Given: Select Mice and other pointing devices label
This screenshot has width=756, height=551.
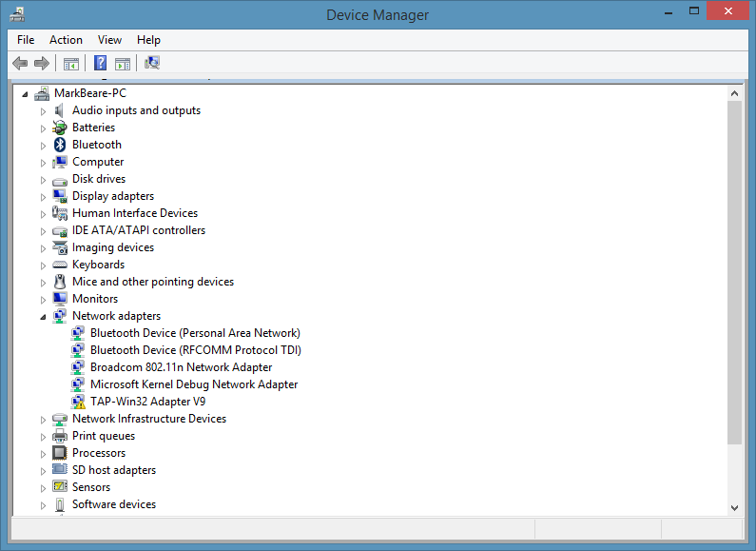Looking at the screenshot, I should [153, 282].
